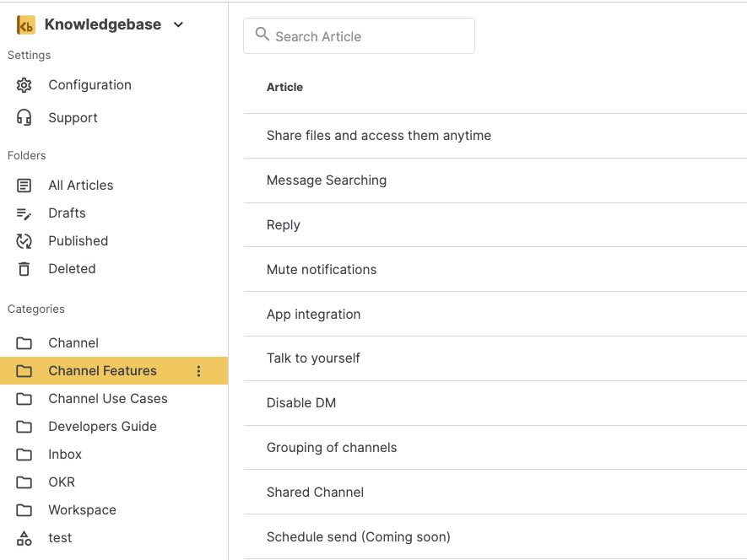Screen dimensions: 747x560
Task: Open the Shared Channel article
Action: point(315,493)
